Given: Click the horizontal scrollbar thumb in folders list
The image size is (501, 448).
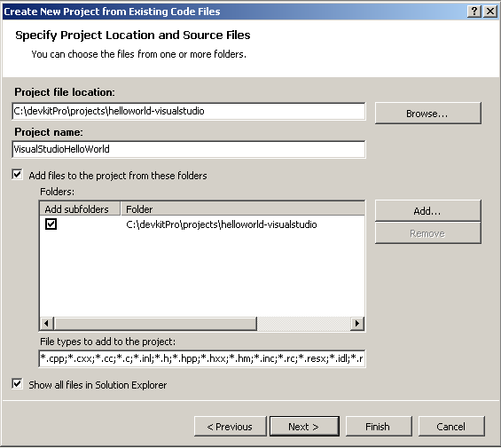Looking at the screenshot, I should [x=155, y=323].
